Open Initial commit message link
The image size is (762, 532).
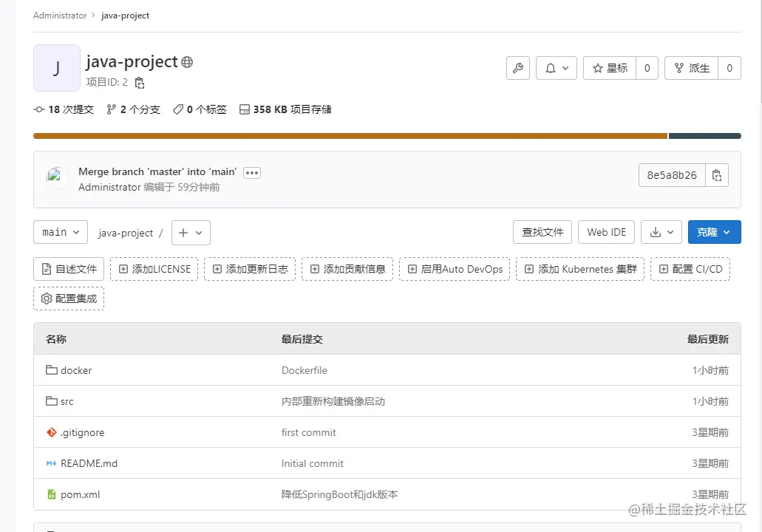[x=313, y=463]
